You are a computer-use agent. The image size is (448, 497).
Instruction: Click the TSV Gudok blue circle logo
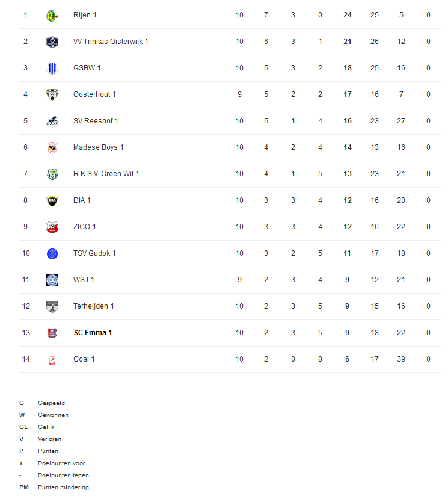(52, 253)
